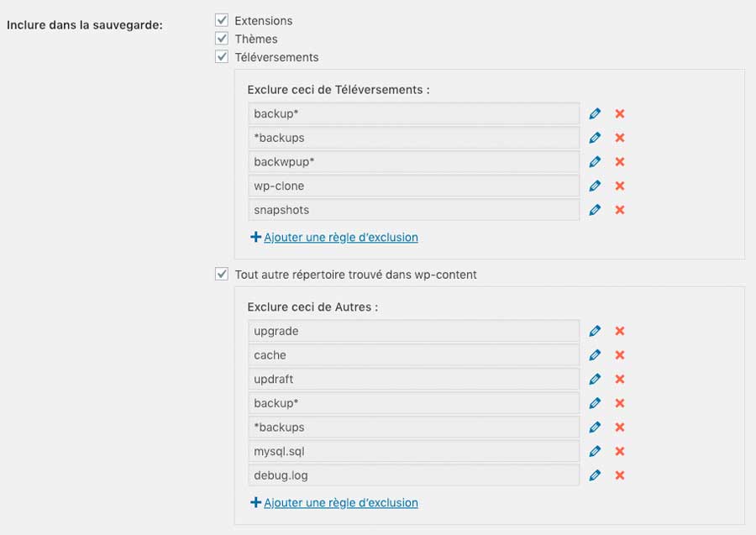Remove the upgrade exclusion rule

click(620, 331)
